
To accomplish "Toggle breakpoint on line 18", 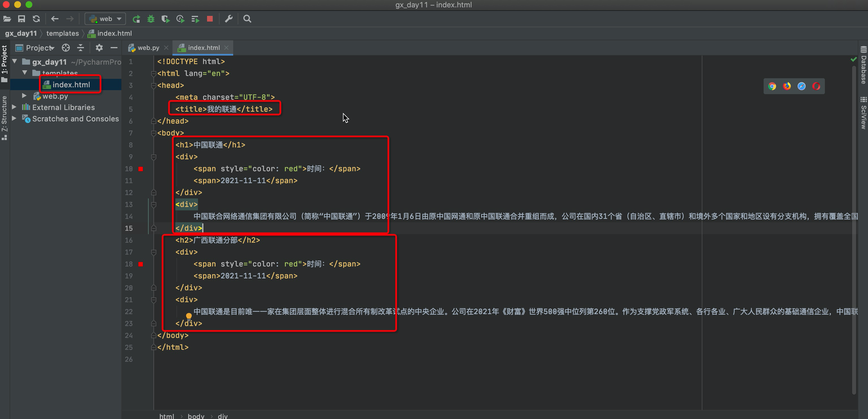I will 141,264.
